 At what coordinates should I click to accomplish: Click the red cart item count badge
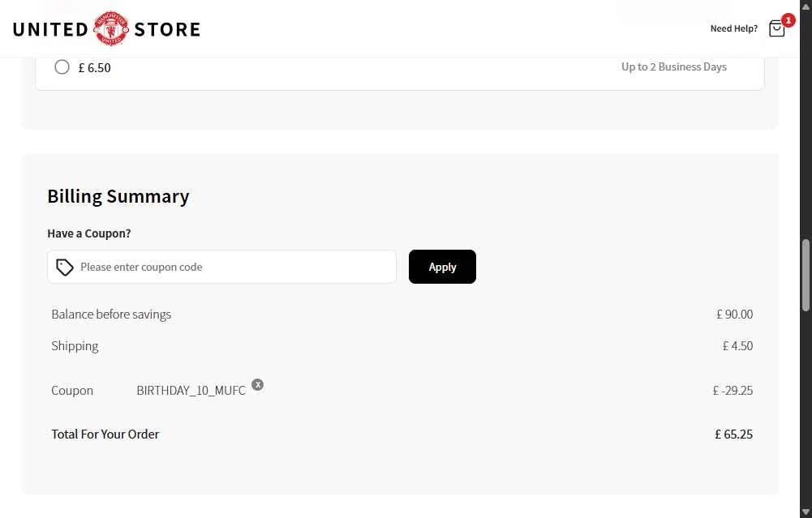point(788,20)
